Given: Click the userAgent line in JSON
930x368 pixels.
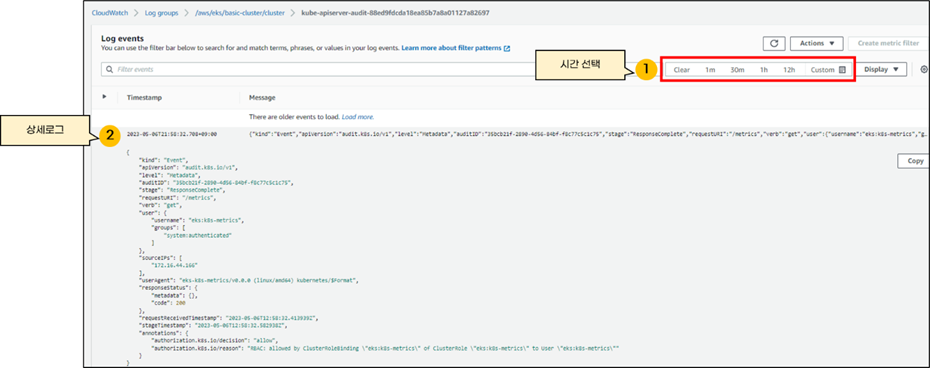Looking at the screenshot, I should [x=249, y=280].
